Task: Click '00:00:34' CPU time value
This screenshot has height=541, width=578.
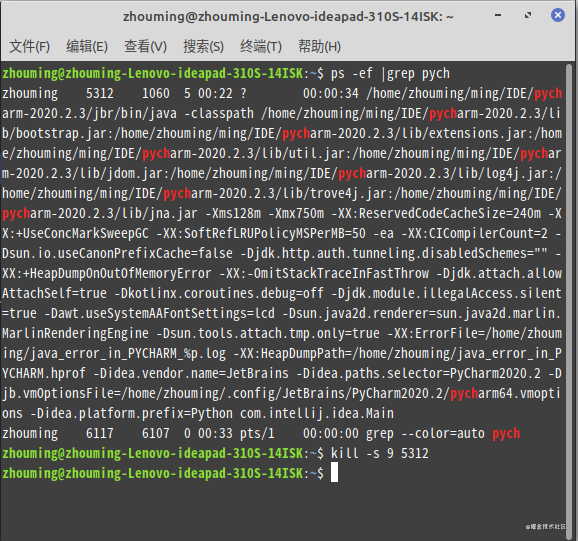Action: pos(331,93)
